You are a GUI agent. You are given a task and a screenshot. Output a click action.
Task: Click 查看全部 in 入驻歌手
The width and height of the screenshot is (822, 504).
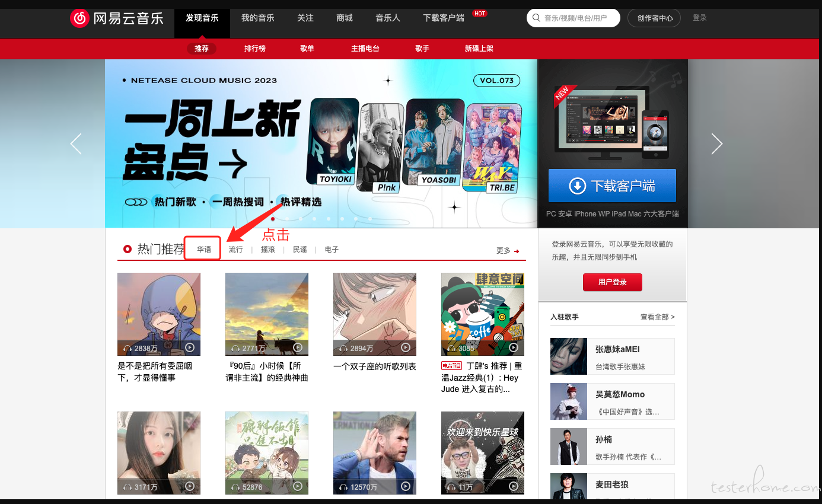658,317
